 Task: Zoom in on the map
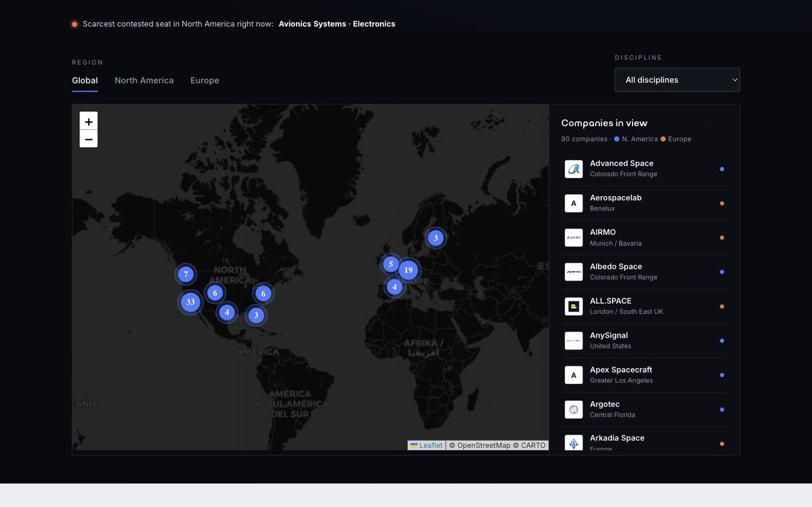coord(88,121)
